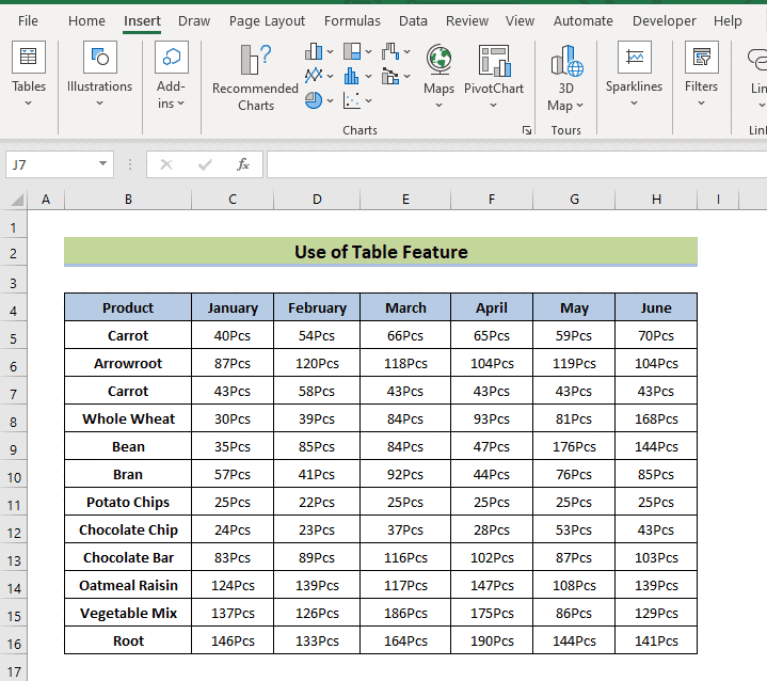Select the 176Pcs cell in May
Viewport: 767px width, 681px height.
coord(574,447)
